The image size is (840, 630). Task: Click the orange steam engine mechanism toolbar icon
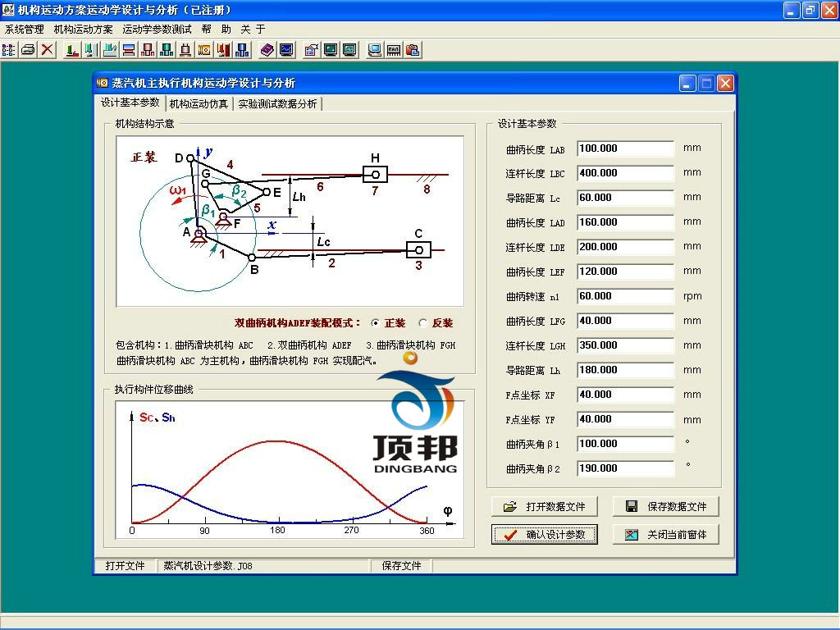pyautogui.click(x=204, y=49)
